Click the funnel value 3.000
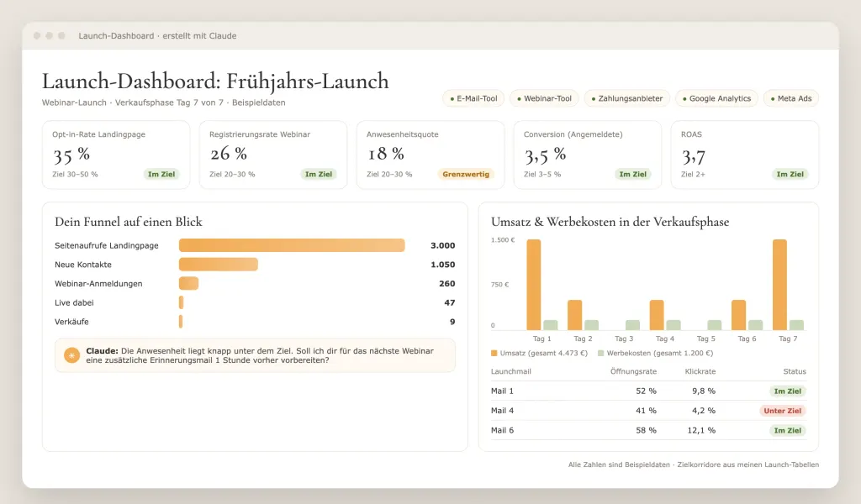Viewport: 861px width, 504px height. 442,245
